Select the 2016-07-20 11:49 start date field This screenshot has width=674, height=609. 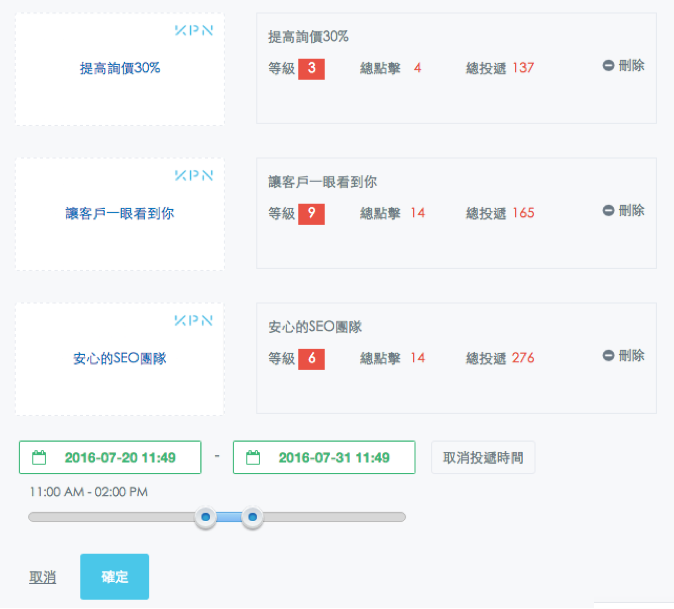(x=120, y=458)
